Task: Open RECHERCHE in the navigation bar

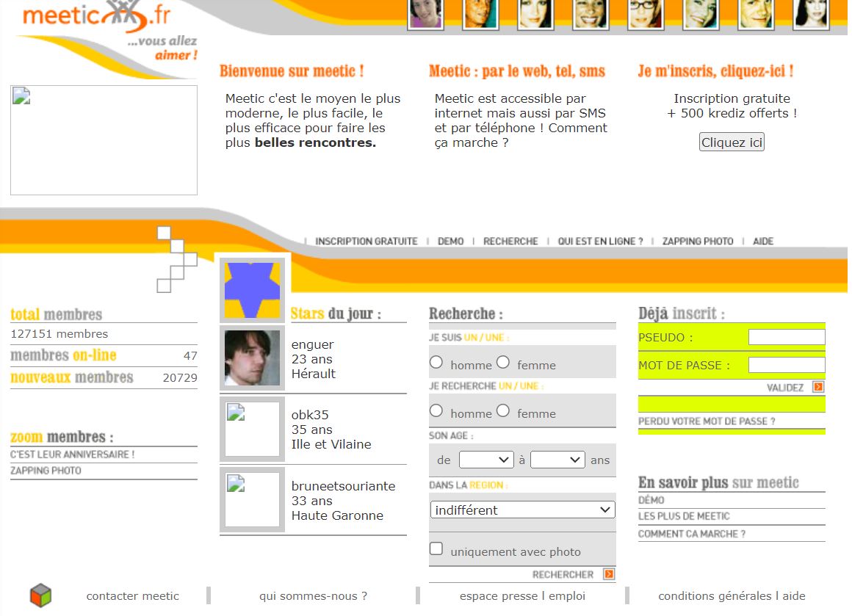Action: (510, 241)
